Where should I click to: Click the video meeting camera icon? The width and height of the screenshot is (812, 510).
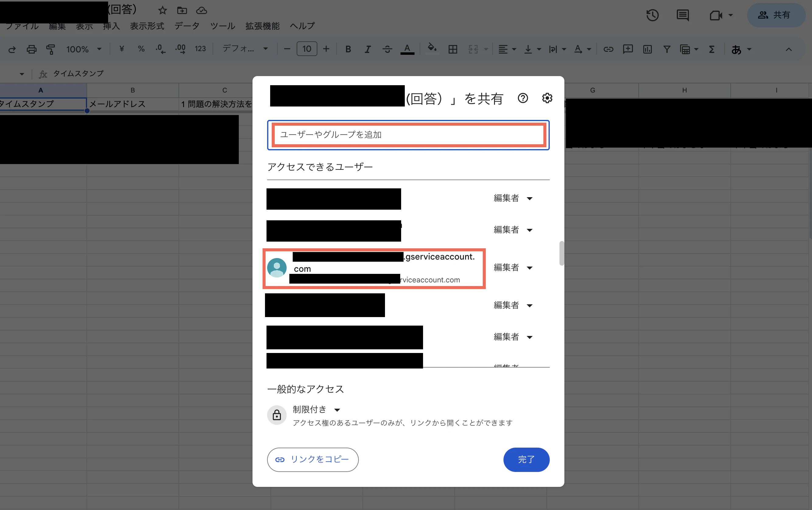[x=715, y=15]
